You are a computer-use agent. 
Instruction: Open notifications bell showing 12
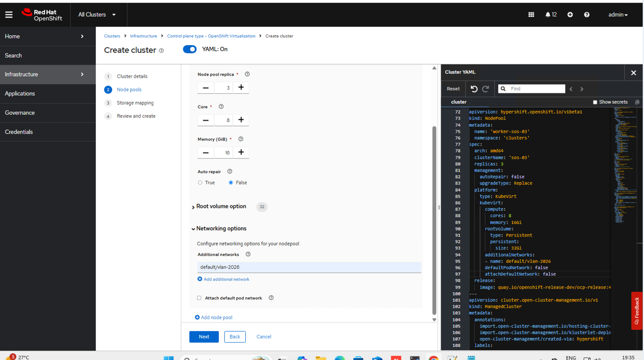tap(551, 15)
